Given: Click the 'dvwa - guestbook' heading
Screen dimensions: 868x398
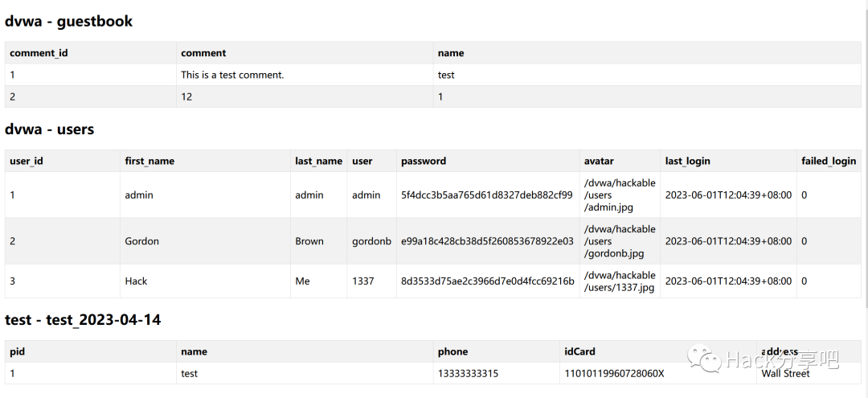Looking at the screenshot, I should pos(68,22).
